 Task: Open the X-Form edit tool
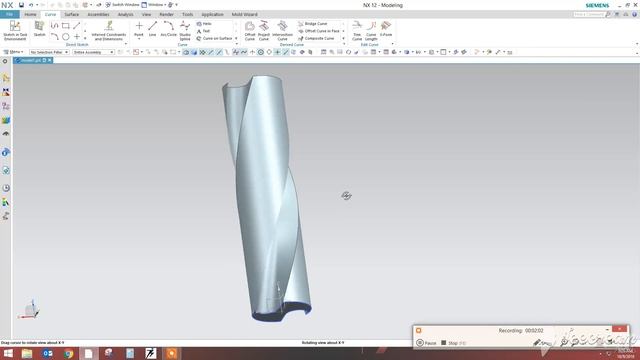(386, 29)
